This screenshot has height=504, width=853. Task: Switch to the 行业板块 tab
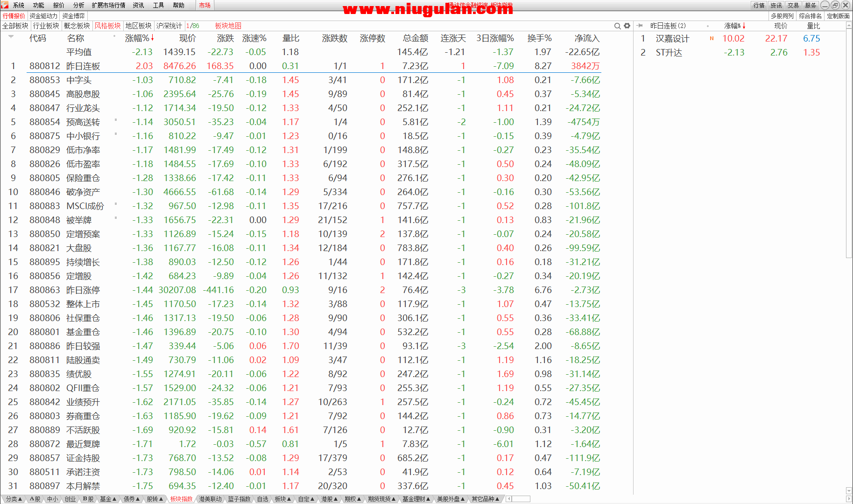pyautogui.click(x=46, y=26)
